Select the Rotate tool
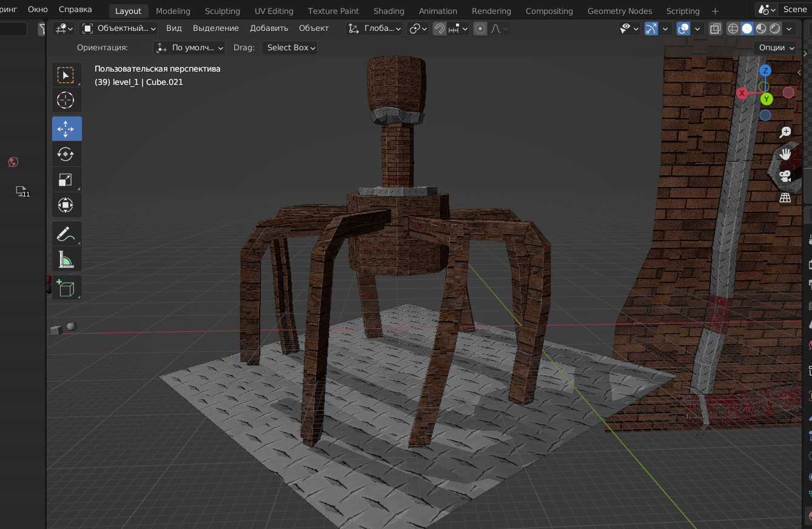This screenshot has height=529, width=812. click(66, 154)
